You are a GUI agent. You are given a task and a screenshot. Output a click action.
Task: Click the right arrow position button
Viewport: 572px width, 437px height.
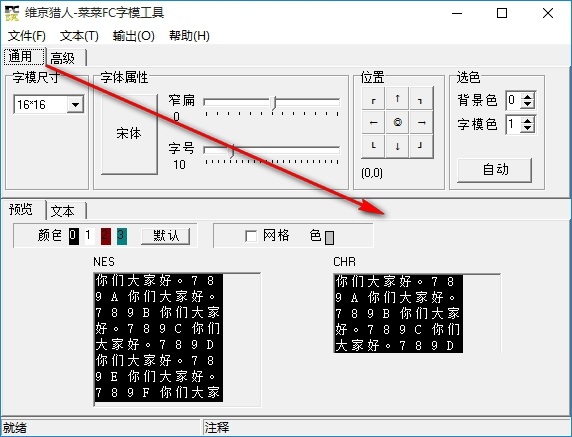coord(421,123)
